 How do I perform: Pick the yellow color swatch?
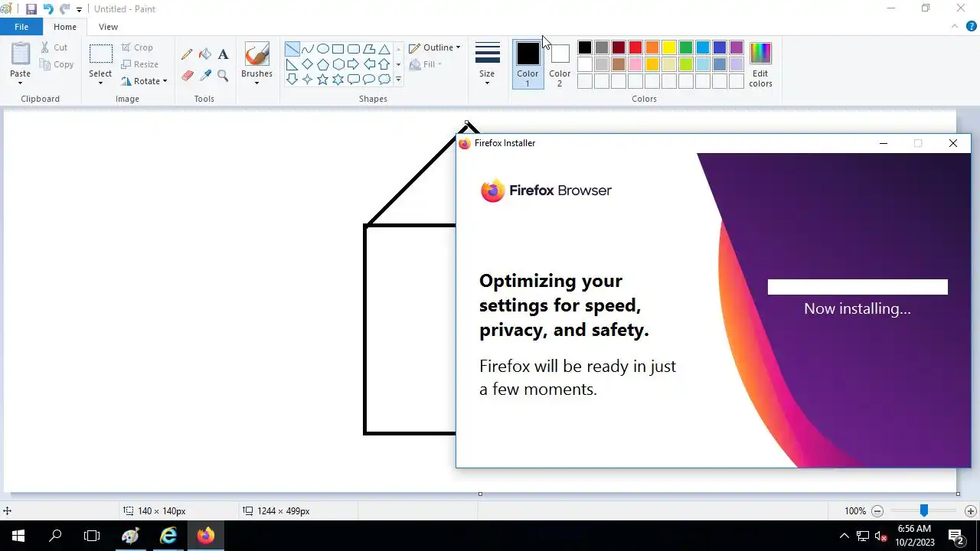click(669, 48)
